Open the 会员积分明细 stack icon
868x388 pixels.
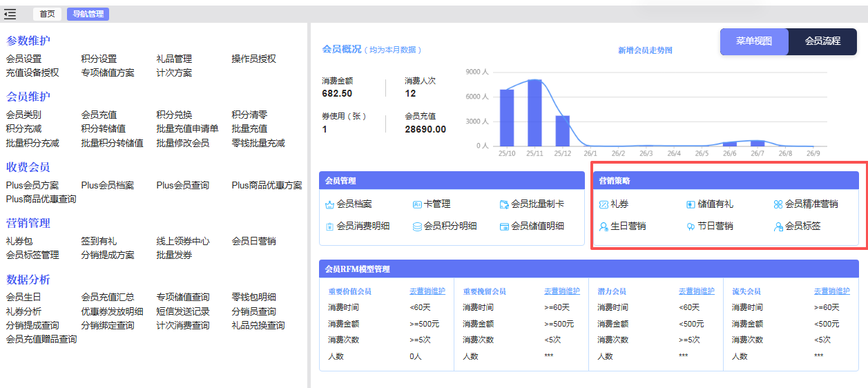pos(417,226)
